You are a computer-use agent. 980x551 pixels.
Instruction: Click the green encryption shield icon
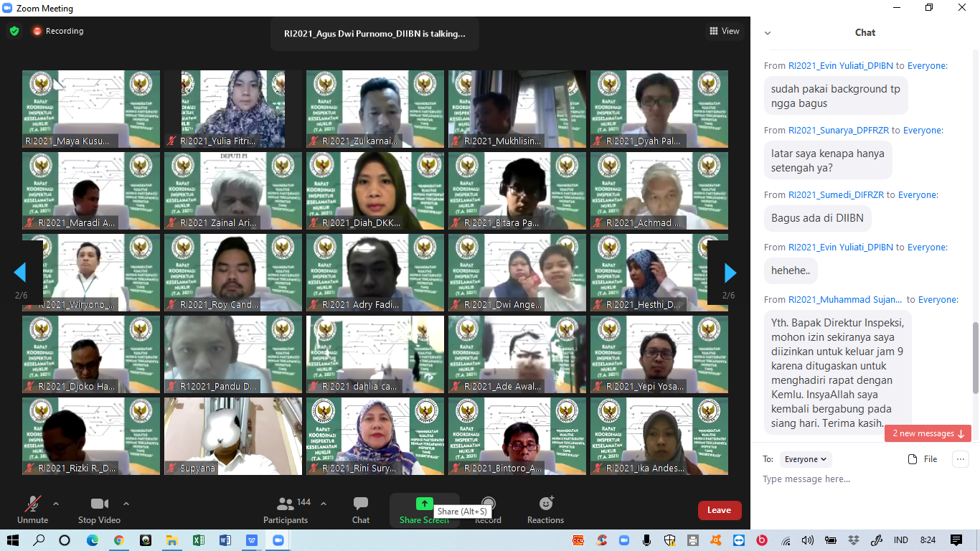click(x=14, y=32)
